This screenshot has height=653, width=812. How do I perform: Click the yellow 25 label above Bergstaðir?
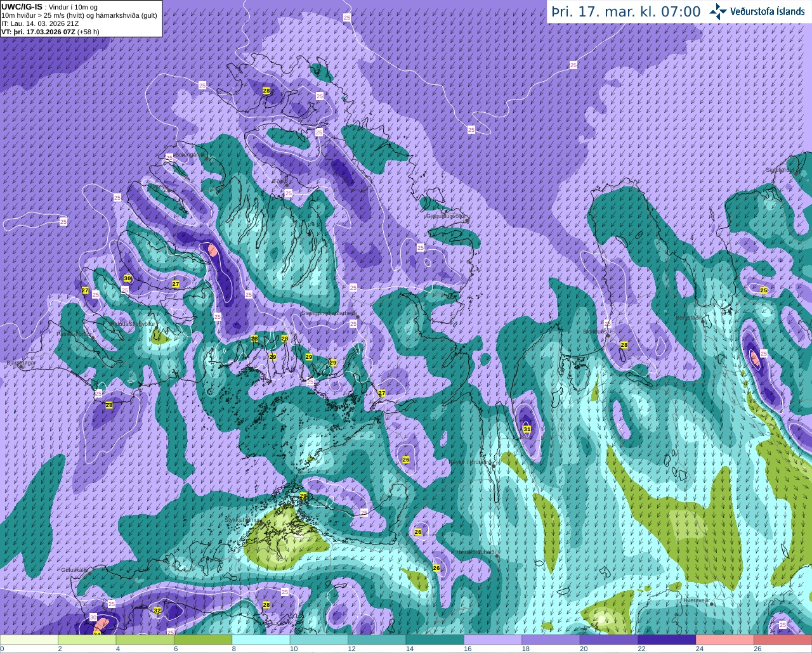[x=764, y=290]
